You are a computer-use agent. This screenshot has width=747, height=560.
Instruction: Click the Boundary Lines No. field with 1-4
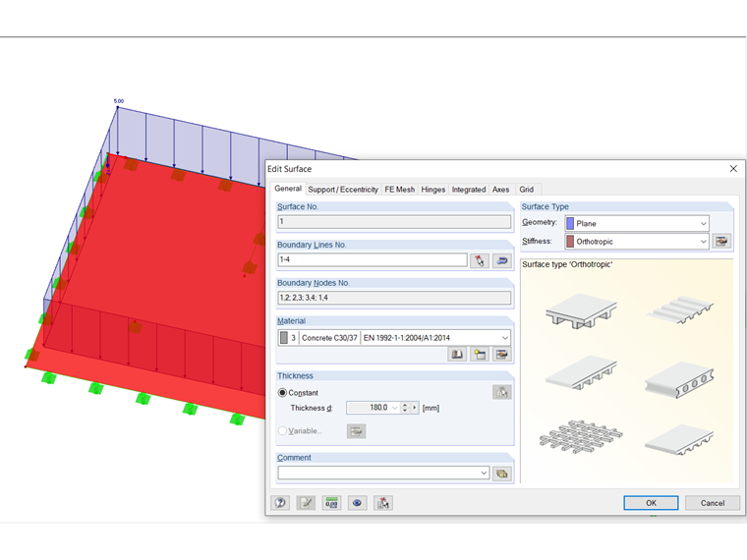click(373, 259)
